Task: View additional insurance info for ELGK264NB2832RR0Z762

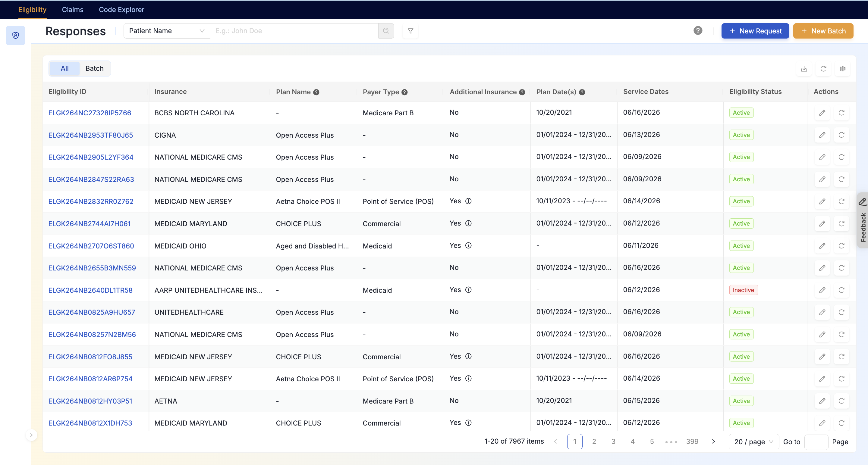Action: 468,201
